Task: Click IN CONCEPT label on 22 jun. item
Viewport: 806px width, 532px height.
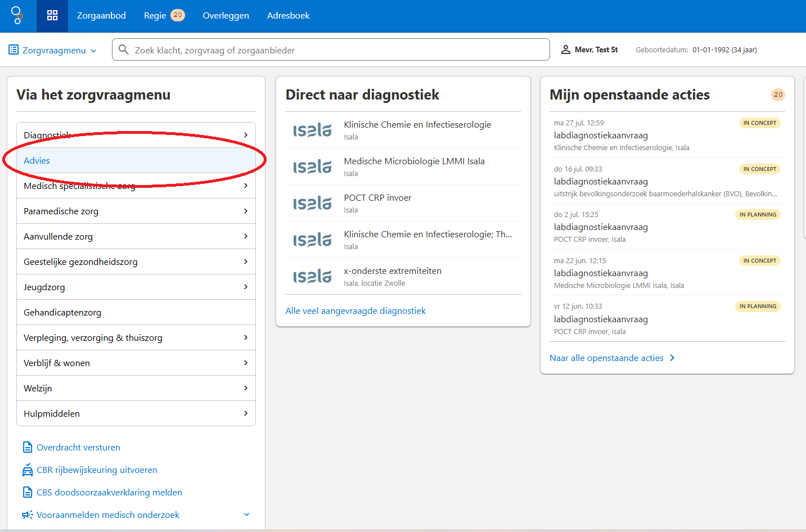Action: click(759, 260)
